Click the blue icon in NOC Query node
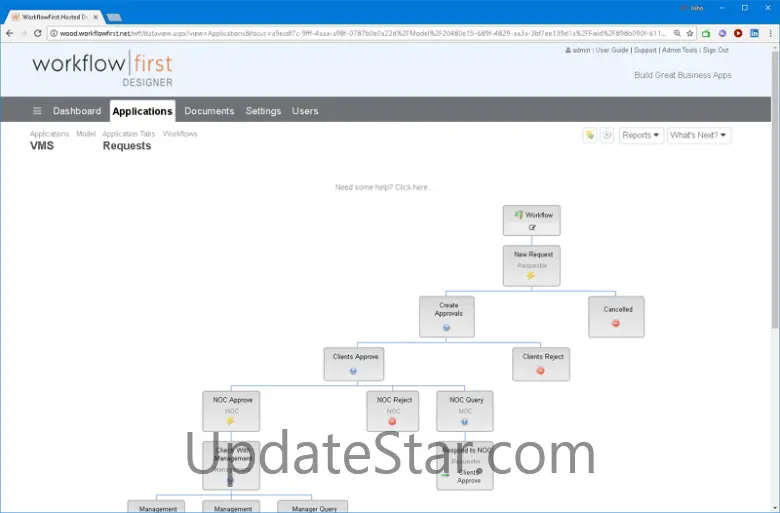The image size is (780, 513). coord(464,421)
